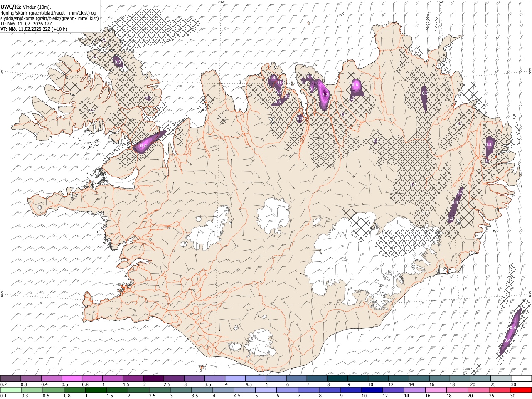The height and width of the screenshot is (399, 532).
Task: Click the rigning/skúrir description line
Action: (x=48, y=12)
